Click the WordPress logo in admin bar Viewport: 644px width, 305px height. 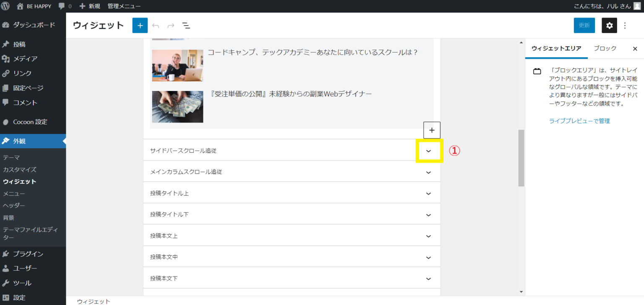pos(5,6)
